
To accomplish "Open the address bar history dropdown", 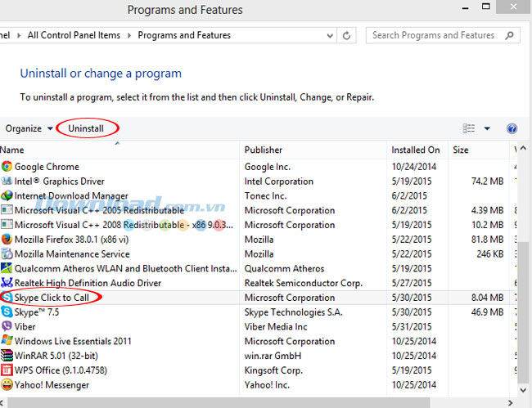I will (329, 36).
